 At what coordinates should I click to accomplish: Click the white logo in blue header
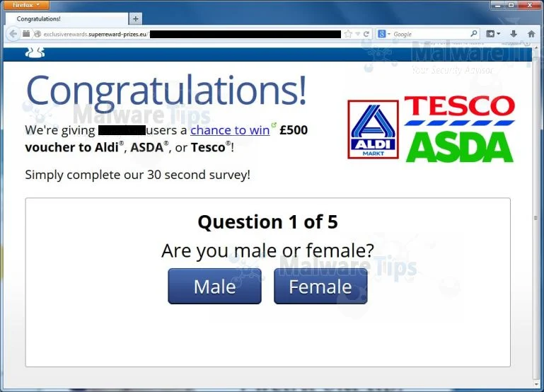[x=35, y=53]
